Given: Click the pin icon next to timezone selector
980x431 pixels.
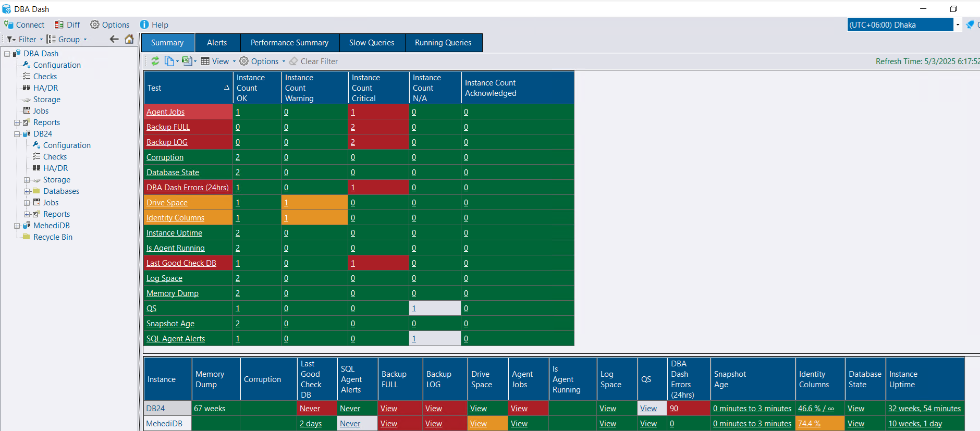Looking at the screenshot, I should click(970, 24).
